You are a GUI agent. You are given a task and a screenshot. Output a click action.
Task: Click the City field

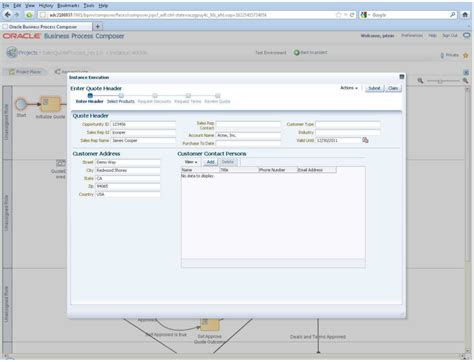click(x=128, y=170)
